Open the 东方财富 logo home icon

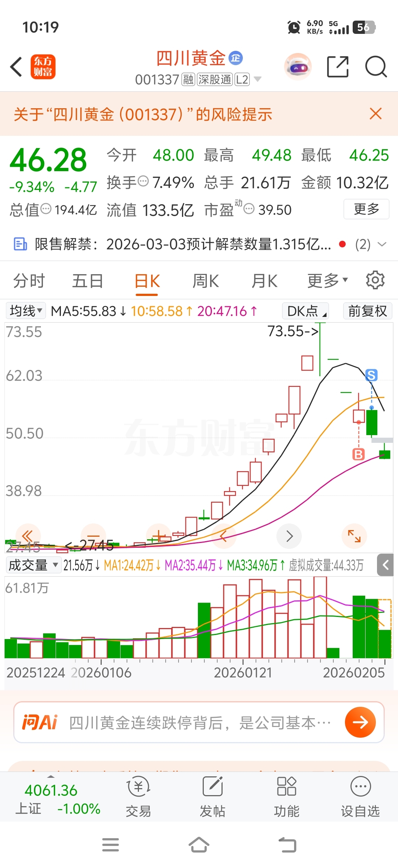[x=43, y=67]
